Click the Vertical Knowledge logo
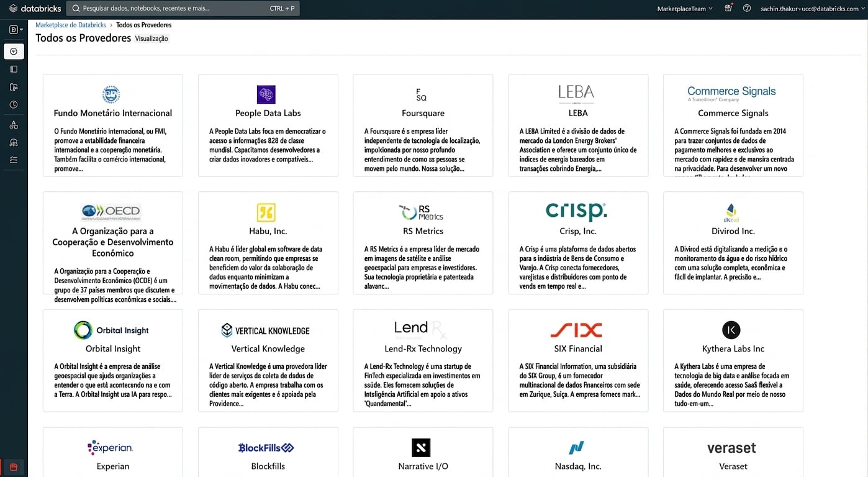 click(x=265, y=330)
